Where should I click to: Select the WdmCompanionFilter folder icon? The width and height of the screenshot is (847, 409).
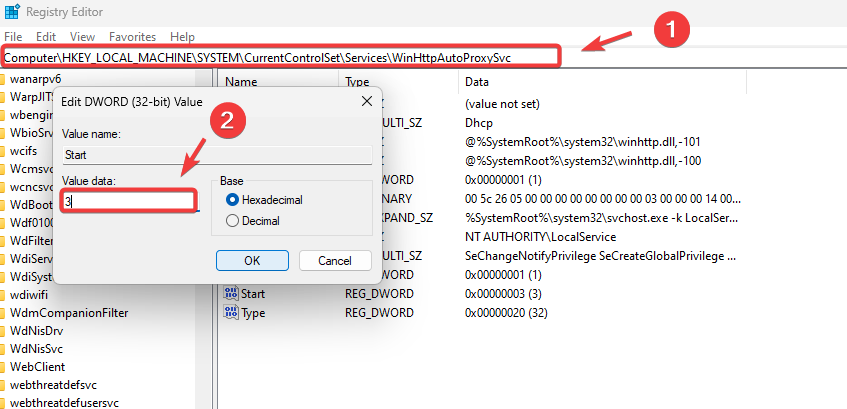pyautogui.click(x=2, y=313)
